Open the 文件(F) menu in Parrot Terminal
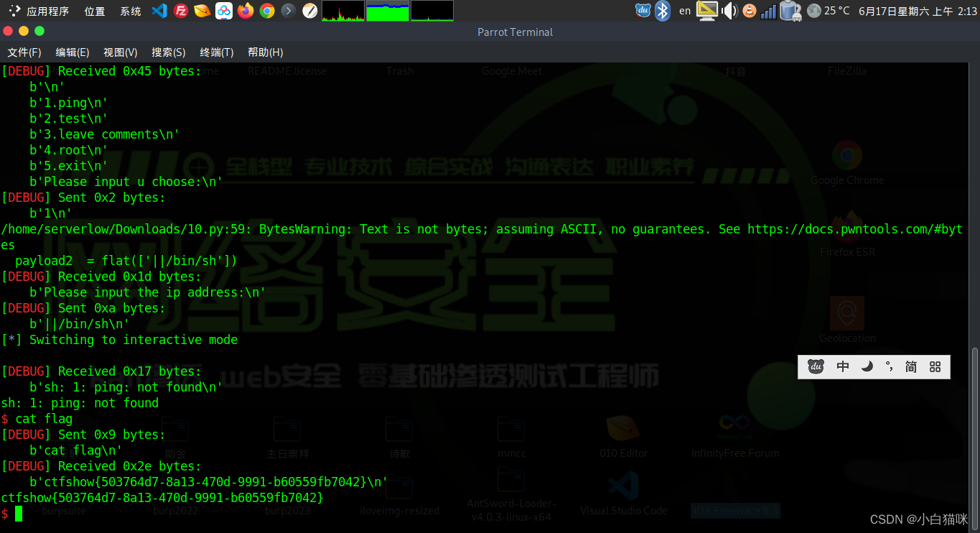980x533 pixels. (x=24, y=52)
